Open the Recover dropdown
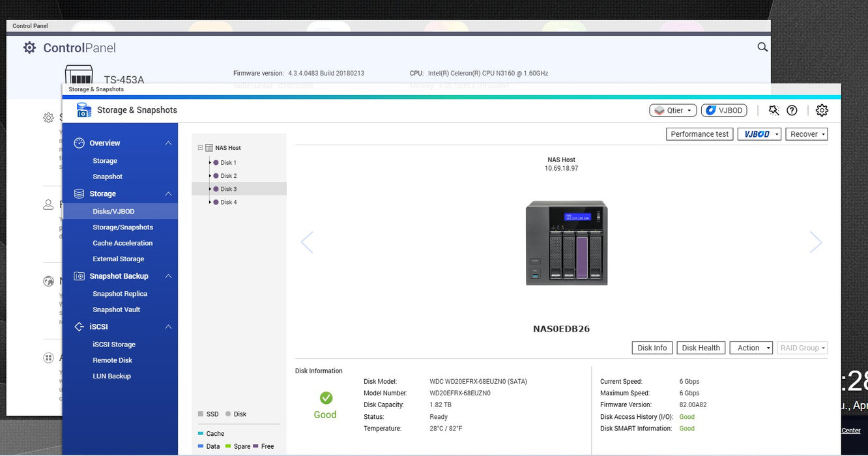Image resolution: width=868 pixels, height=456 pixels. [x=807, y=134]
